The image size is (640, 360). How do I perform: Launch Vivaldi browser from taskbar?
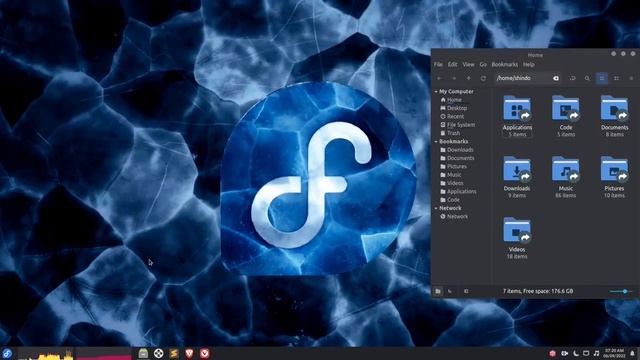click(x=204, y=353)
